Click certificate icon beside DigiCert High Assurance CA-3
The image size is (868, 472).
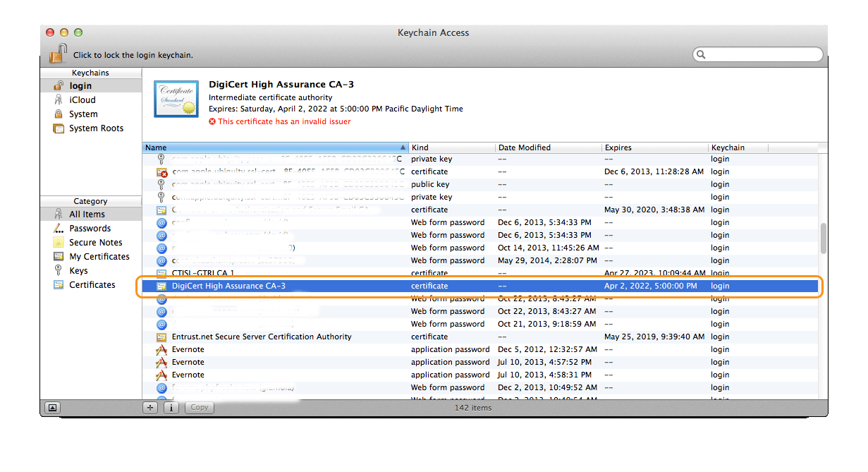pos(161,286)
